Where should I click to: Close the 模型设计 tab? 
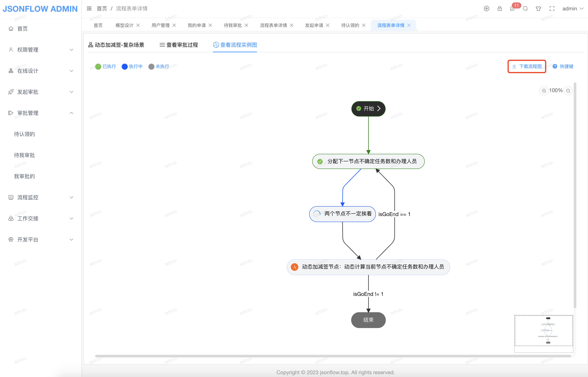(138, 25)
